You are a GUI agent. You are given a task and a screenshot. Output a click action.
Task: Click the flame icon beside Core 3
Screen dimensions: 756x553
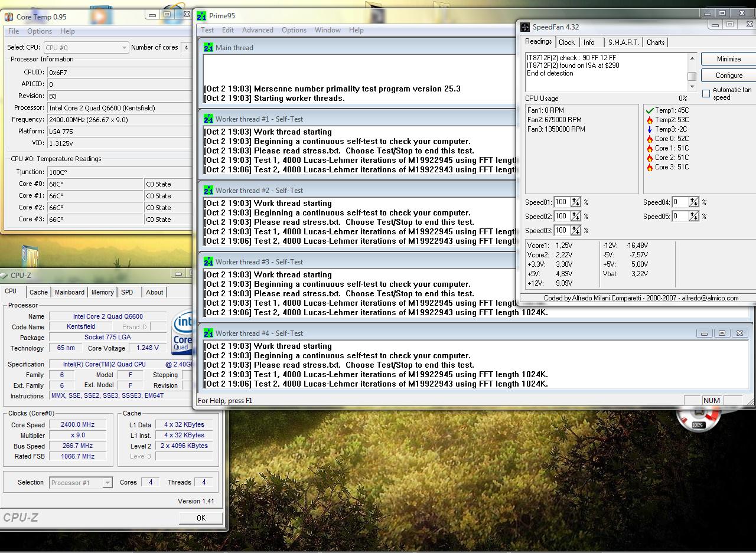pyautogui.click(x=650, y=167)
